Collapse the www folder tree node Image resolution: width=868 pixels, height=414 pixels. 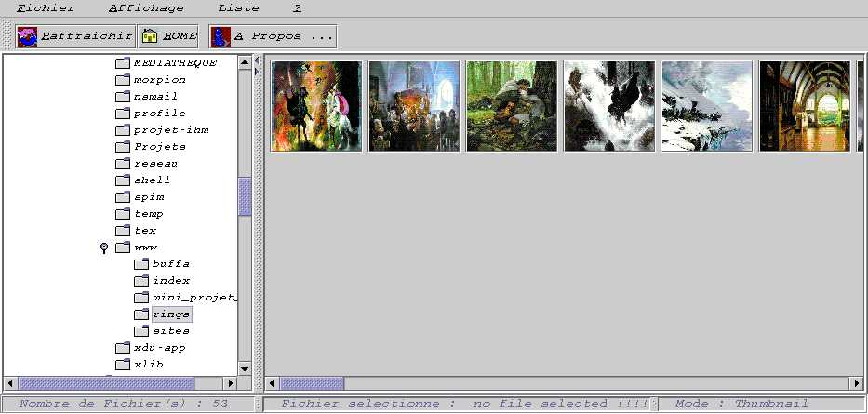click(105, 247)
